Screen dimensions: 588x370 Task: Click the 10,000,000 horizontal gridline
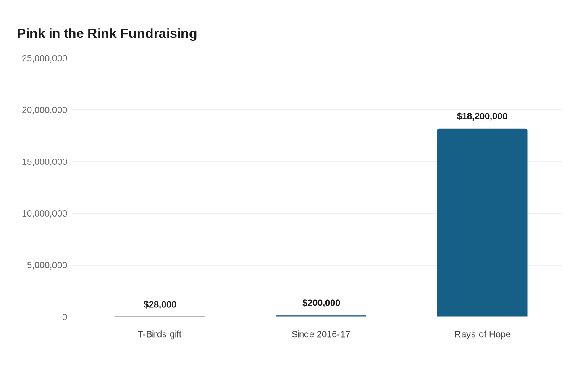pos(321,214)
